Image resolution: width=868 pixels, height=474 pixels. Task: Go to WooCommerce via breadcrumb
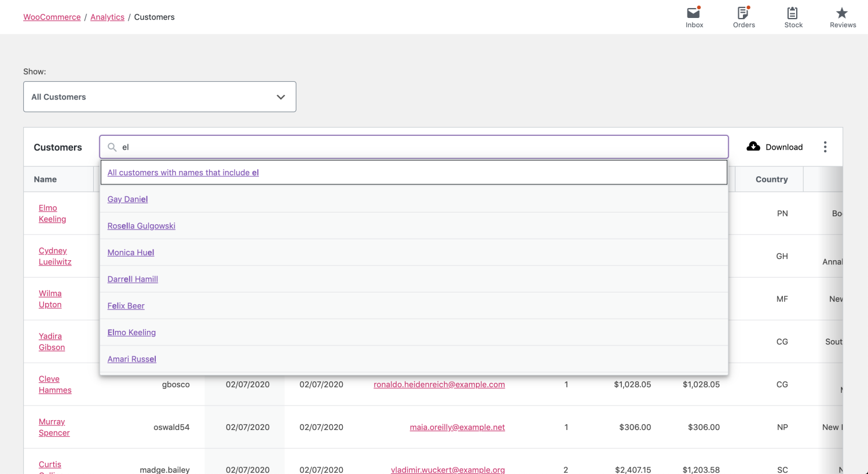click(x=52, y=17)
